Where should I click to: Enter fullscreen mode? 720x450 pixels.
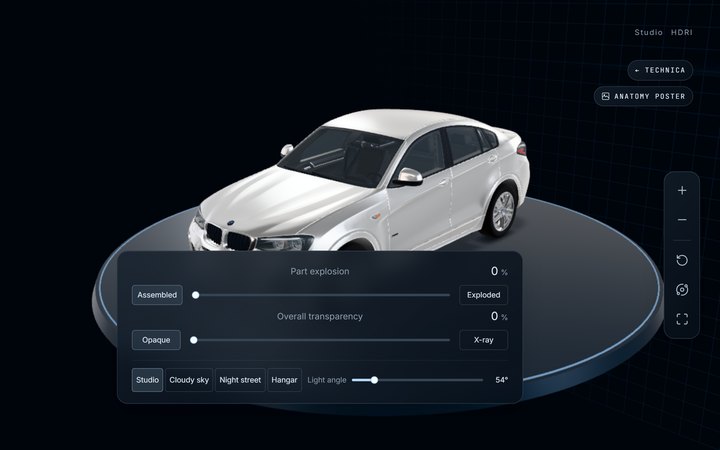tap(682, 319)
